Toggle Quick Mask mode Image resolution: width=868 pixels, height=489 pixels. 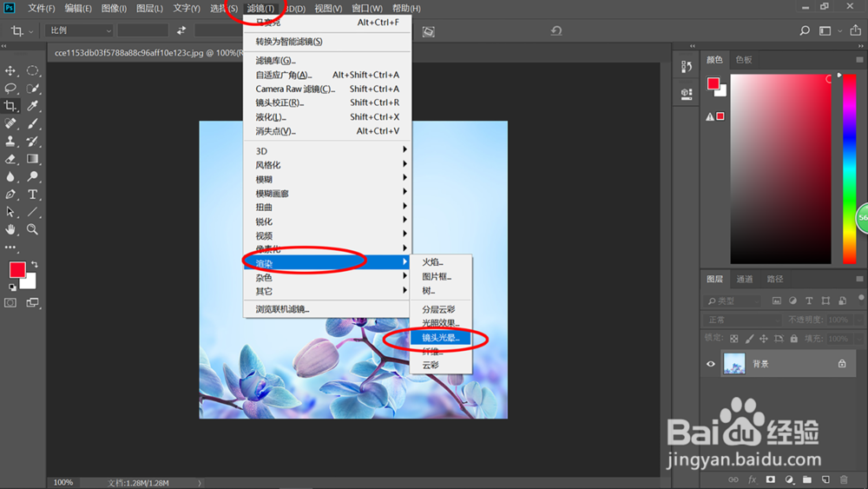(x=10, y=303)
